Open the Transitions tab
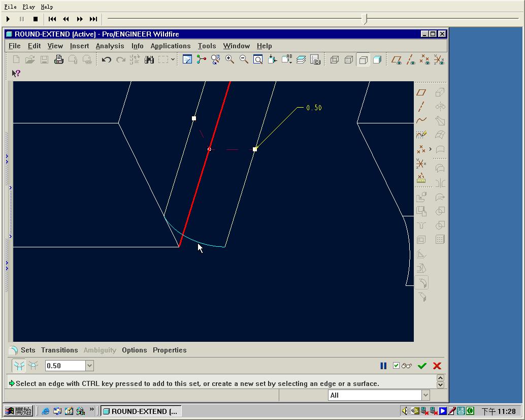Screen dimensions: 525x420 tap(59, 350)
